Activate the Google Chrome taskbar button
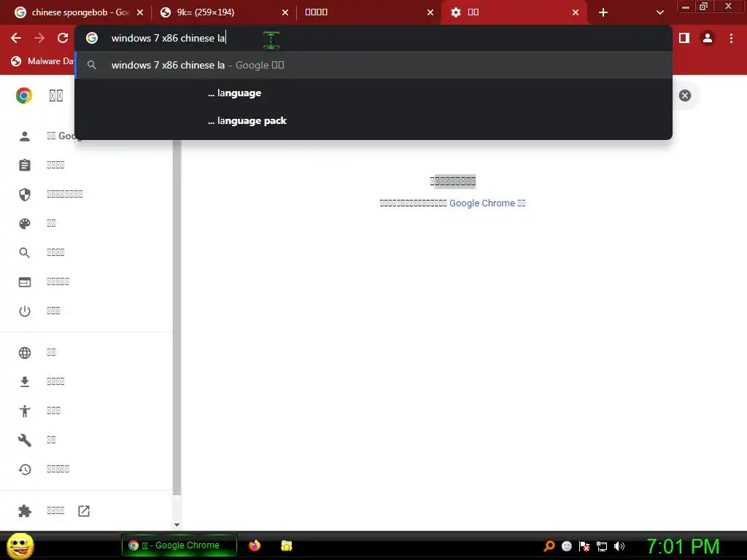 pyautogui.click(x=179, y=545)
